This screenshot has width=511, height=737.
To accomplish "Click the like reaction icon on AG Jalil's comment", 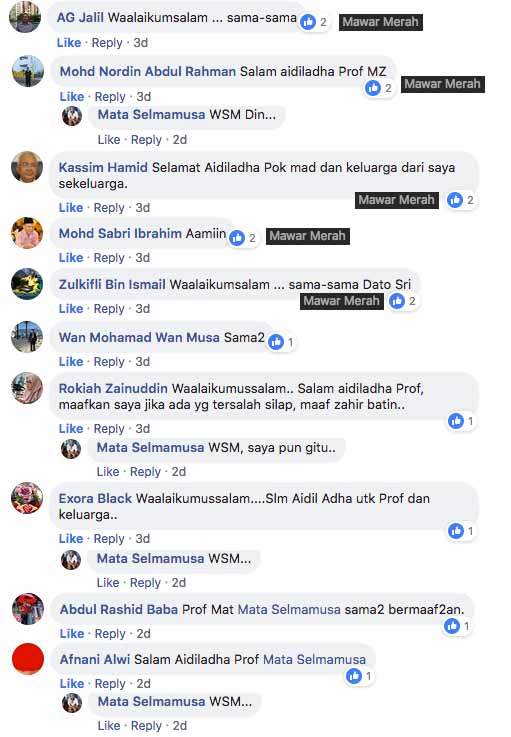I will coord(308,21).
